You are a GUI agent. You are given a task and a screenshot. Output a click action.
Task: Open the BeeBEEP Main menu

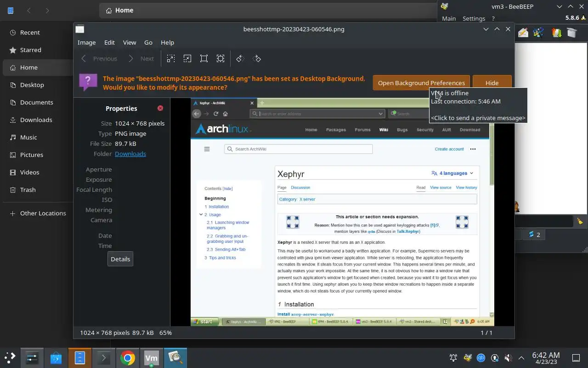[x=449, y=18]
